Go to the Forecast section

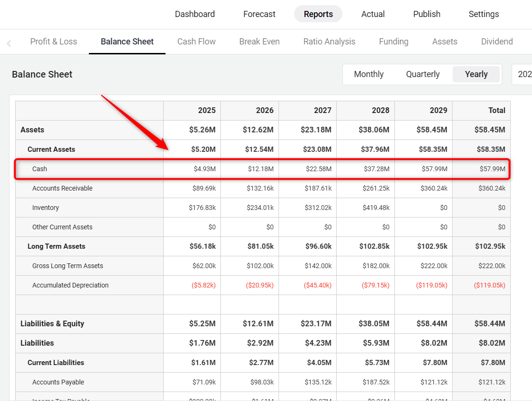(x=259, y=14)
